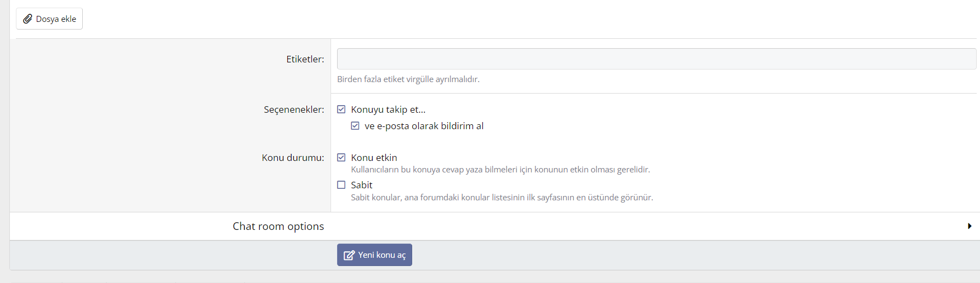Click the 'Konu durumu:' row label
The height and width of the screenshot is (283, 980).
coord(293,158)
